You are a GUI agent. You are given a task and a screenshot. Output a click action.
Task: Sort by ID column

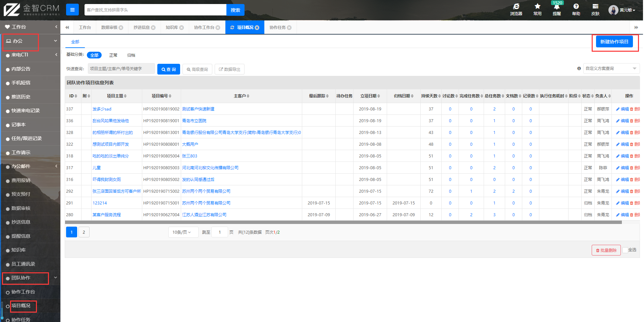[x=73, y=96]
